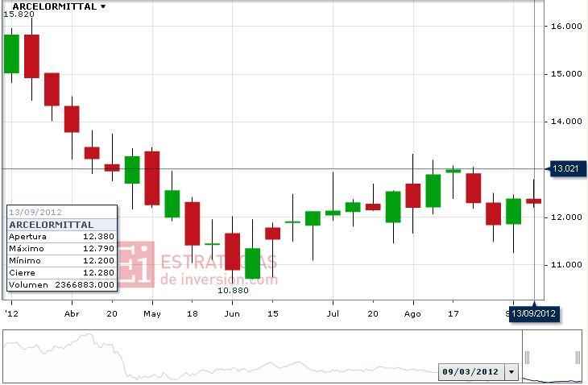
Task: Click the May month axis label
Action: tap(152, 314)
